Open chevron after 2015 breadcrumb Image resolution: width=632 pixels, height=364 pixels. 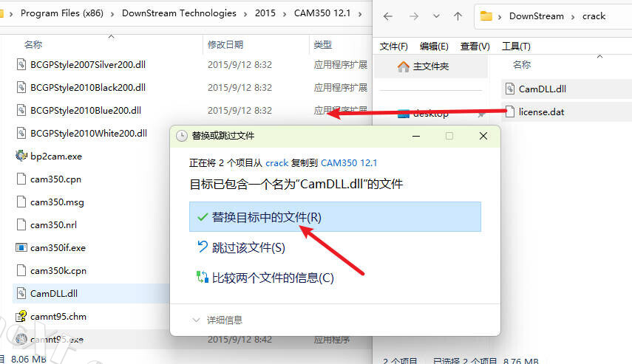285,14
